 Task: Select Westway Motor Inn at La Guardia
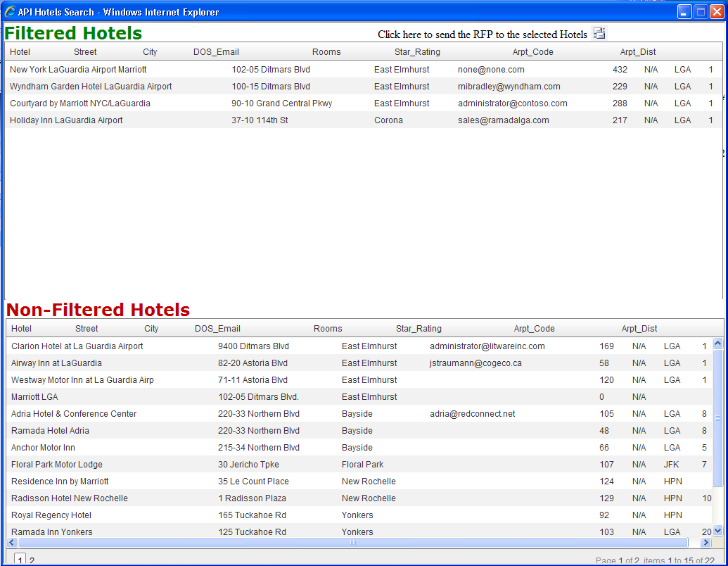pyautogui.click(x=359, y=379)
